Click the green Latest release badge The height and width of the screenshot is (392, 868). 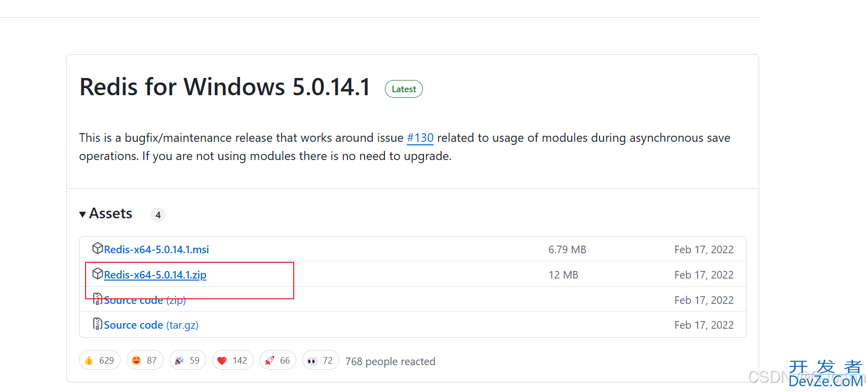(x=404, y=89)
